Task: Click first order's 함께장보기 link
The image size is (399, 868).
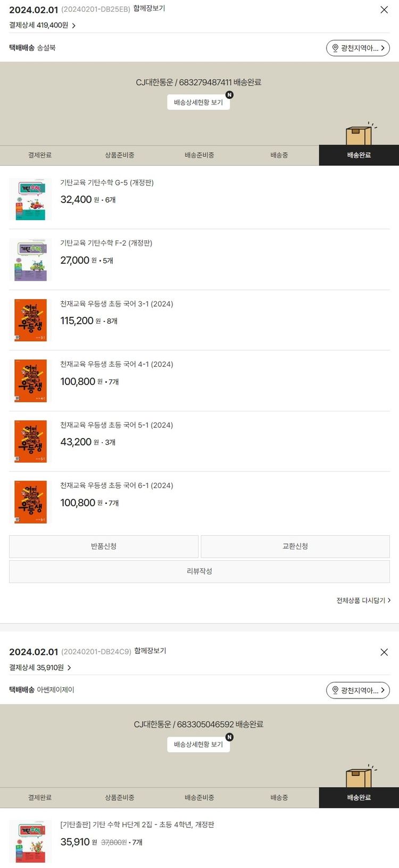Action: pos(149,9)
